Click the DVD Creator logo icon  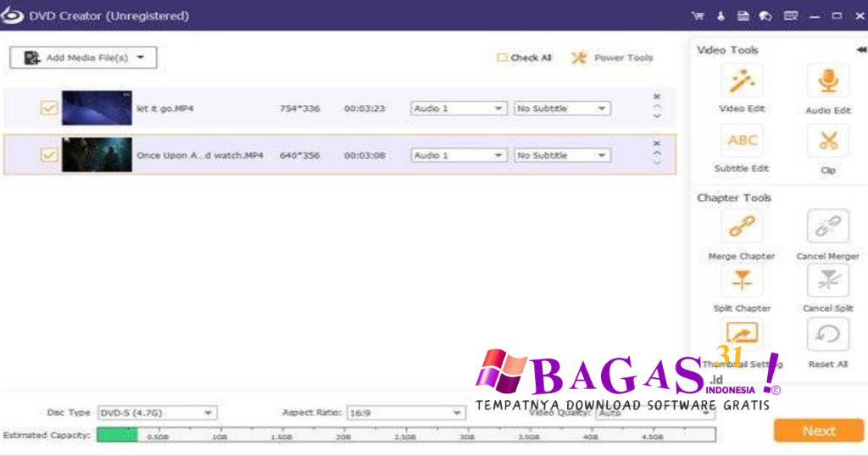(12, 15)
